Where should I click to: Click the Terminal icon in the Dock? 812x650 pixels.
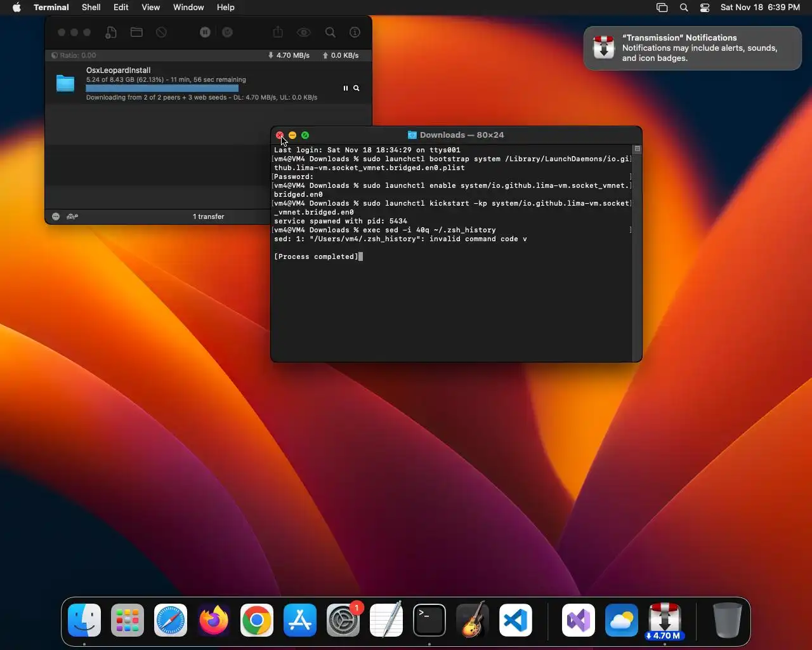(429, 620)
